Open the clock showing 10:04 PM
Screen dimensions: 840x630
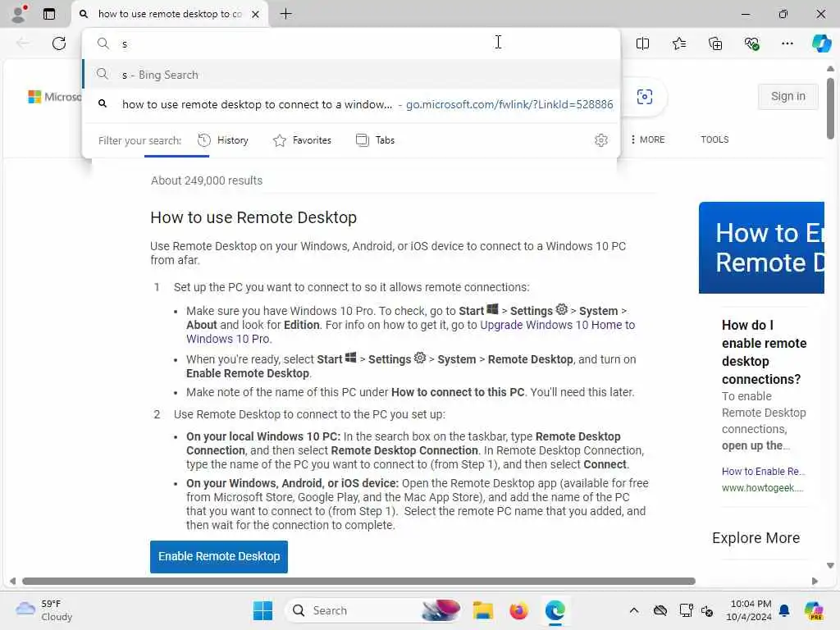click(x=749, y=610)
